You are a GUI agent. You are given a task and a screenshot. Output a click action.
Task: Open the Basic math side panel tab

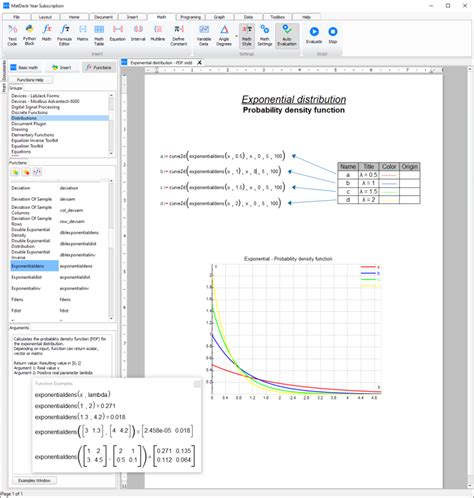point(25,68)
